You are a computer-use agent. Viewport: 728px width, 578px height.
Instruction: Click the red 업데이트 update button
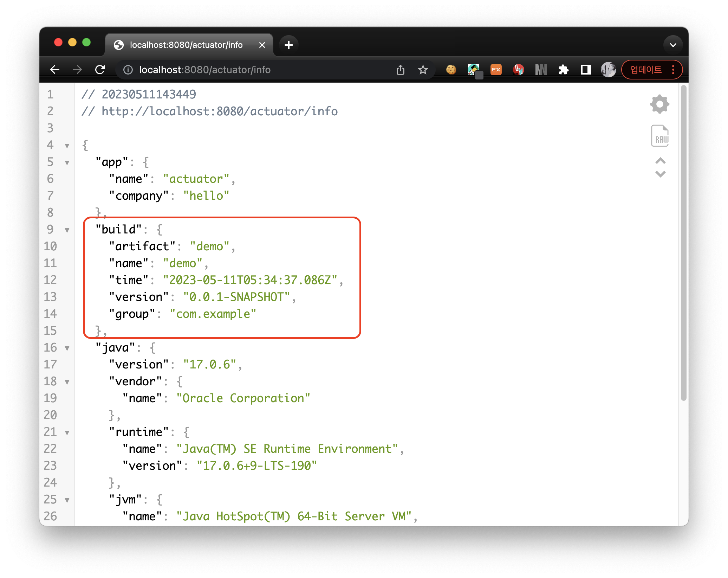[646, 70]
